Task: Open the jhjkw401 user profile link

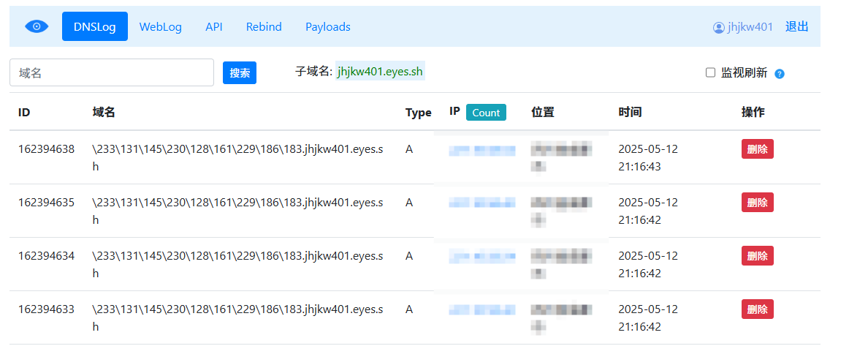Action: (743, 27)
